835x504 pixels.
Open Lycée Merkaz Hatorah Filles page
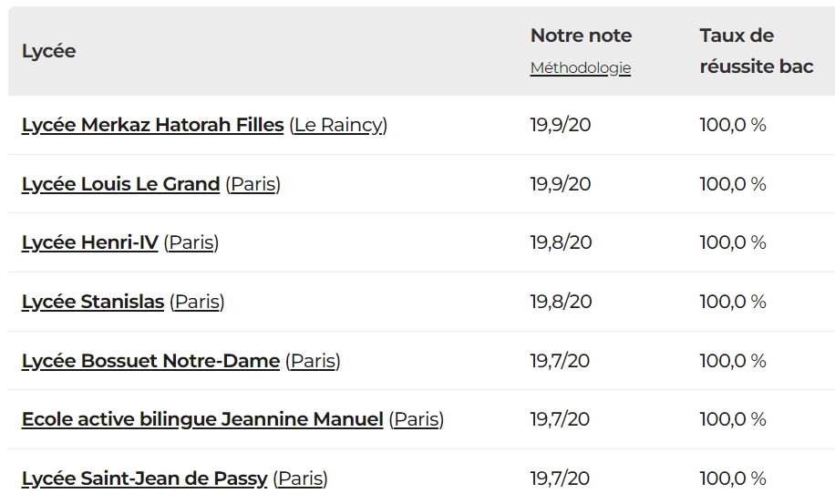(152, 125)
